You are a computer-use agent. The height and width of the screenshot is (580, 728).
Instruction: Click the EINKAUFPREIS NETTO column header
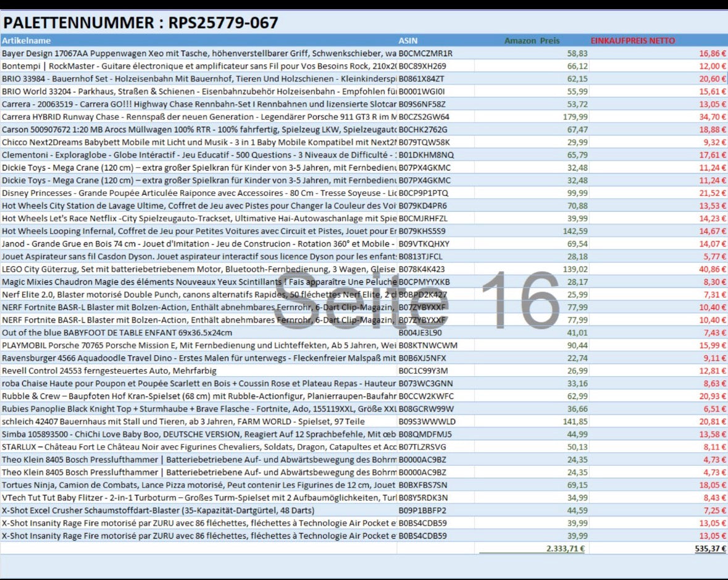click(632, 41)
